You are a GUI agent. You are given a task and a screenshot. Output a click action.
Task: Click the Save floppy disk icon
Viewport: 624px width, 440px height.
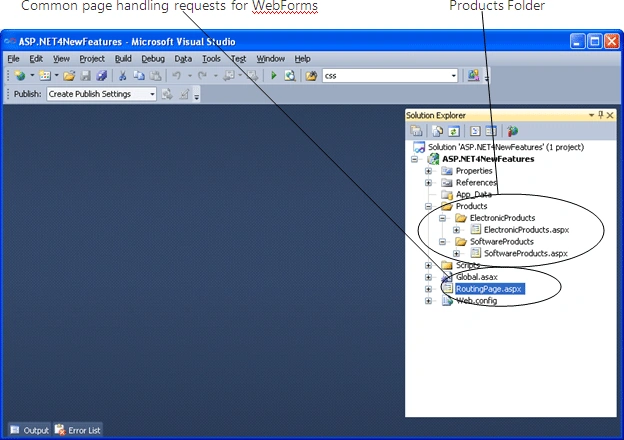click(x=86, y=75)
